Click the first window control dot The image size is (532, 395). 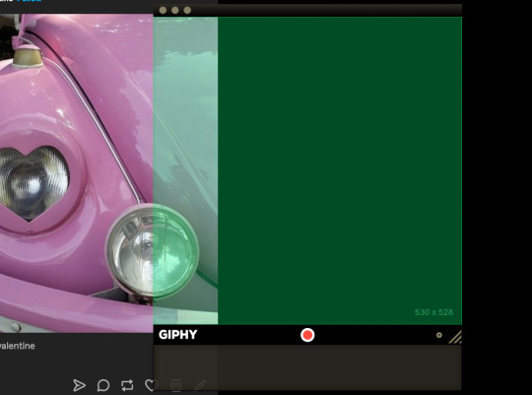pyautogui.click(x=163, y=10)
